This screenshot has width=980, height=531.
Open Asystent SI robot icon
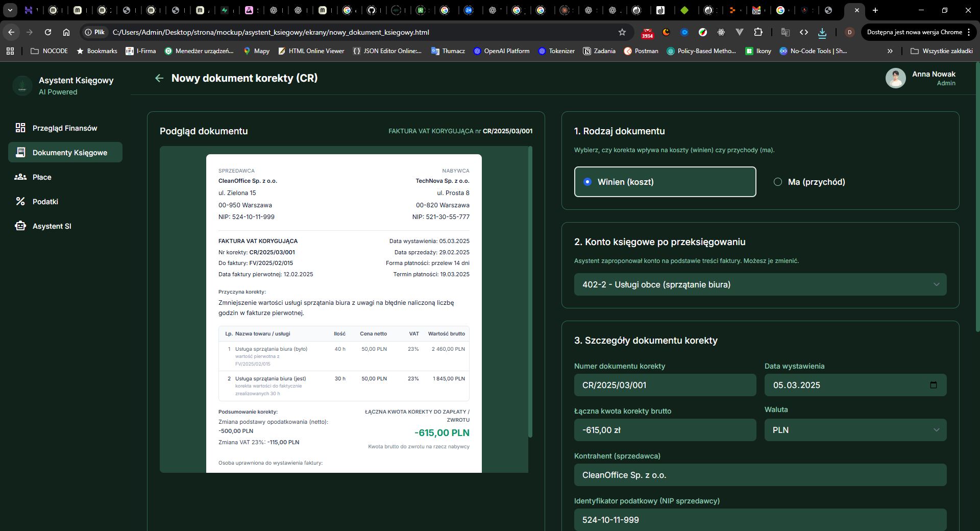tap(20, 226)
